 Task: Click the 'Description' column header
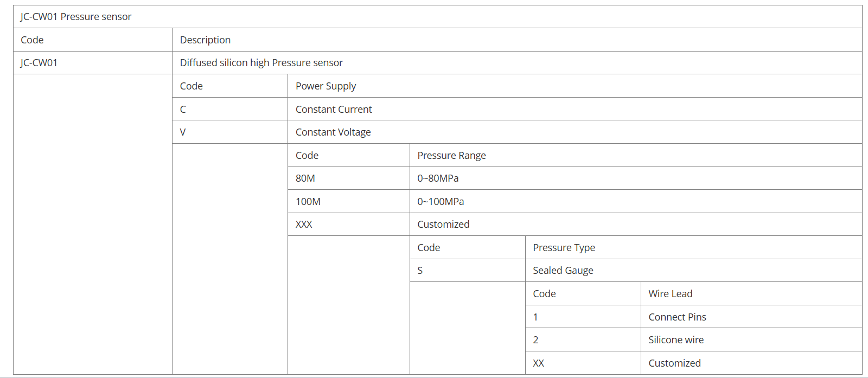click(x=205, y=40)
